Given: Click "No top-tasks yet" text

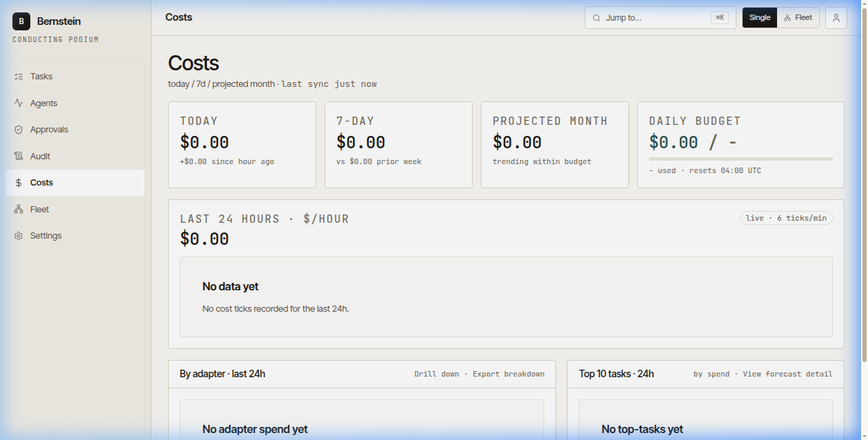Looking at the screenshot, I should point(642,429).
